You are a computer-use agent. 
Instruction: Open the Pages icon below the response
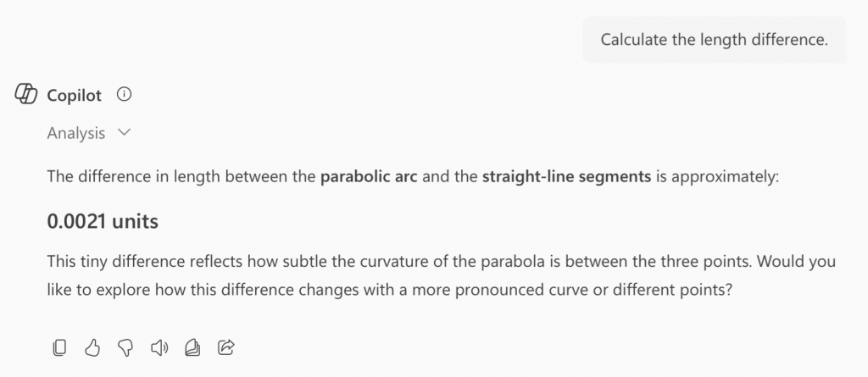pos(192,347)
